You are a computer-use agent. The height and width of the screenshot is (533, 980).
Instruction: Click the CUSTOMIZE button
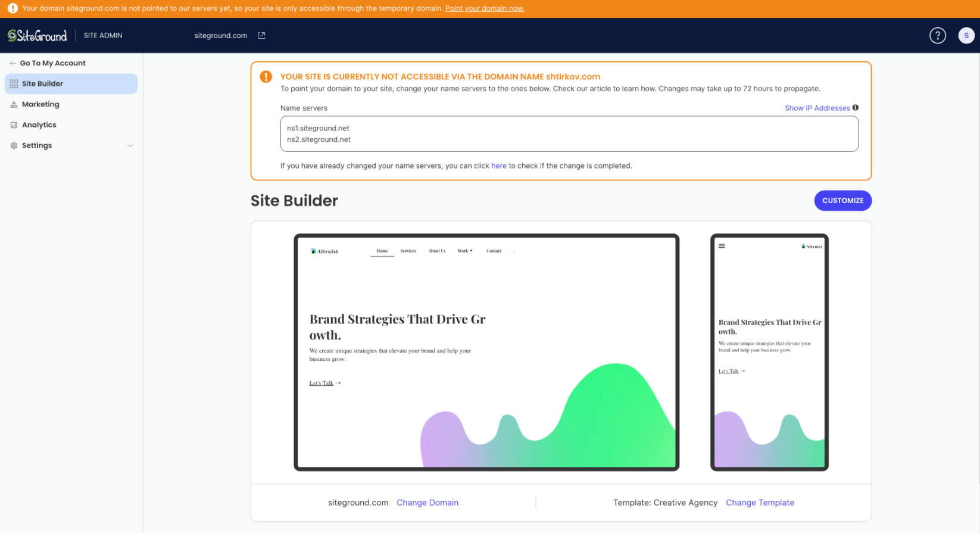pyautogui.click(x=842, y=201)
